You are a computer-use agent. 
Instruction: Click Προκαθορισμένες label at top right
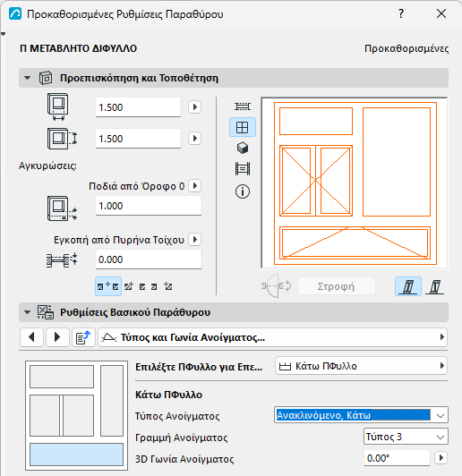[406, 48]
